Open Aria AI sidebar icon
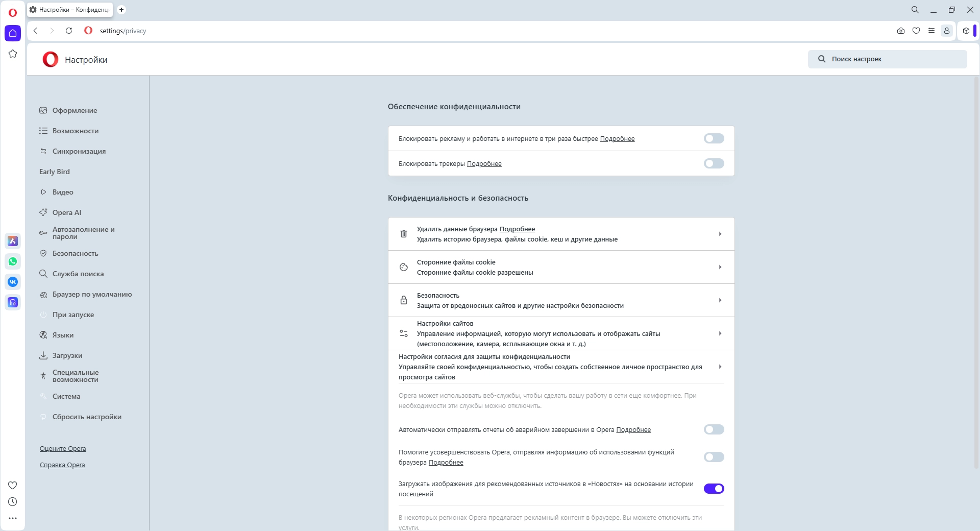The width and height of the screenshot is (980, 531). point(13,241)
